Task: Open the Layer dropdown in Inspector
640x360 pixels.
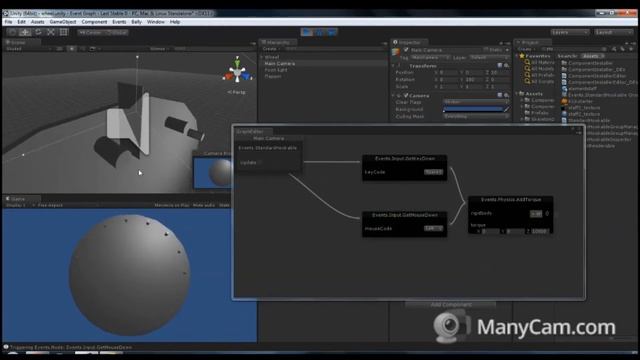Action: point(489,58)
